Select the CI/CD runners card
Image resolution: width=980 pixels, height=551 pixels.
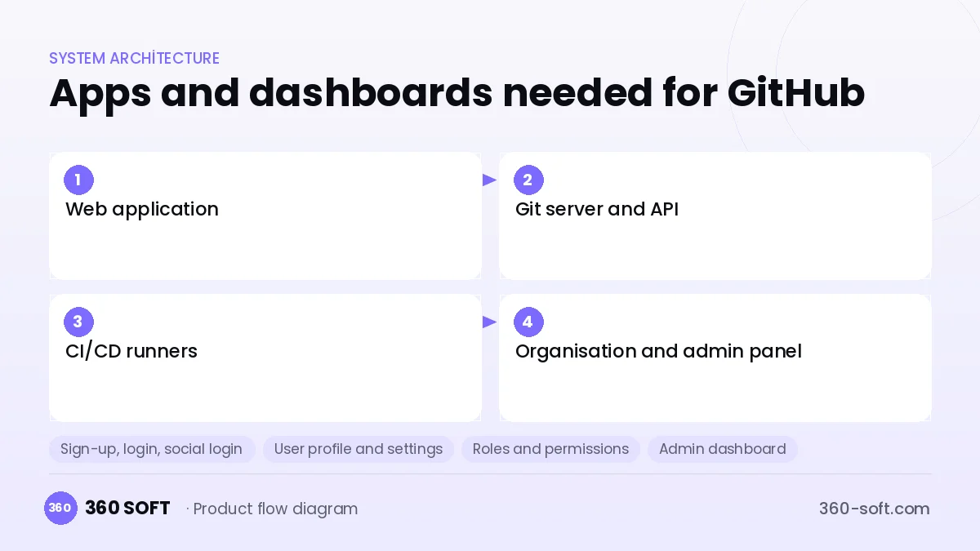click(265, 358)
